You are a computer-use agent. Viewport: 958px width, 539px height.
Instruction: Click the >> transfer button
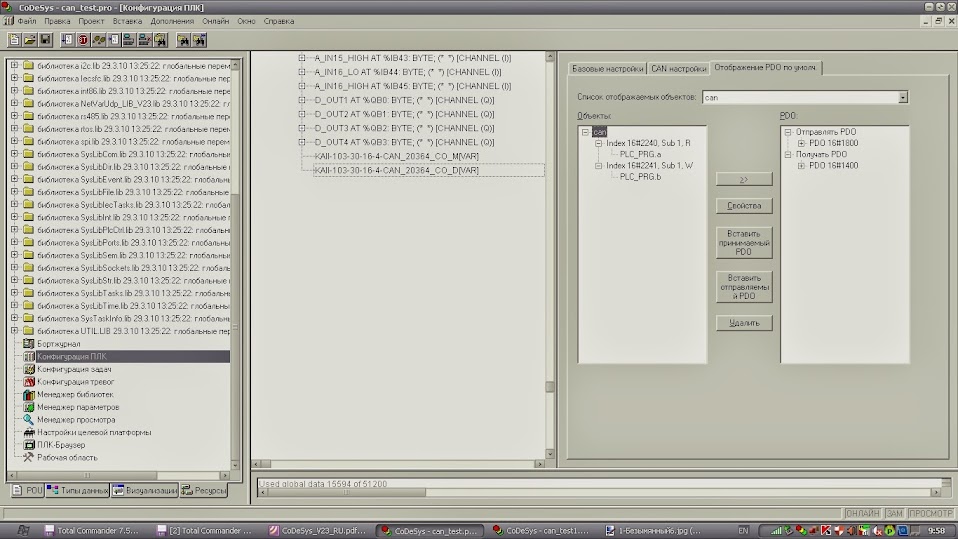pos(744,179)
